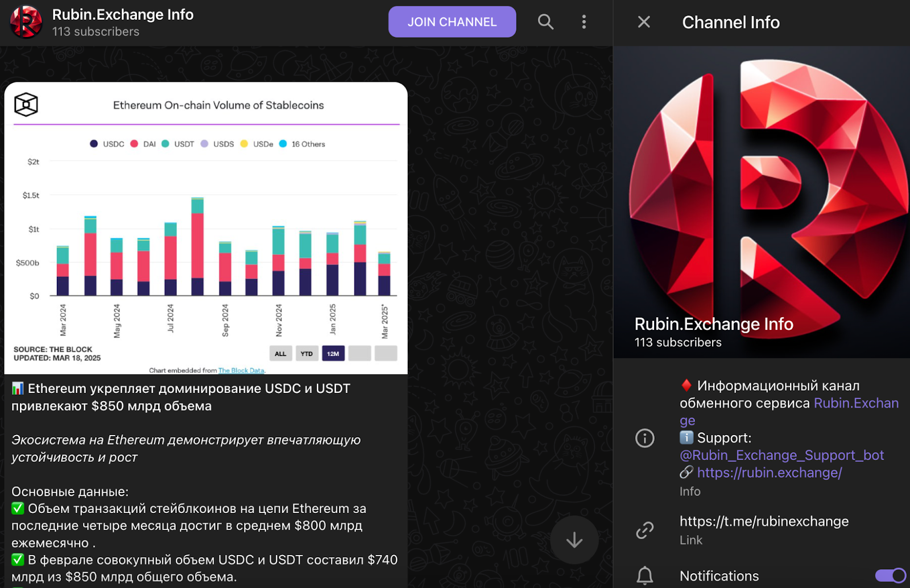This screenshot has width=910, height=588.
Task: Click the info emoji before Support
Action: tap(686, 437)
